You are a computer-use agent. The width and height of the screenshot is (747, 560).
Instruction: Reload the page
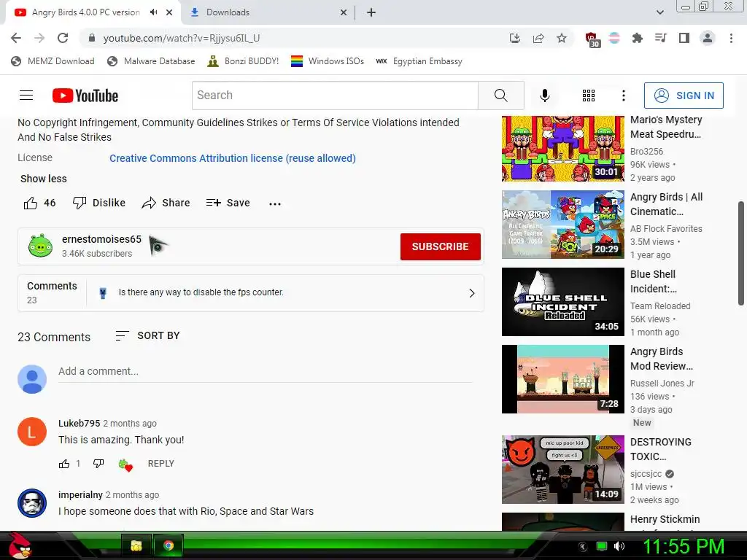(63, 38)
